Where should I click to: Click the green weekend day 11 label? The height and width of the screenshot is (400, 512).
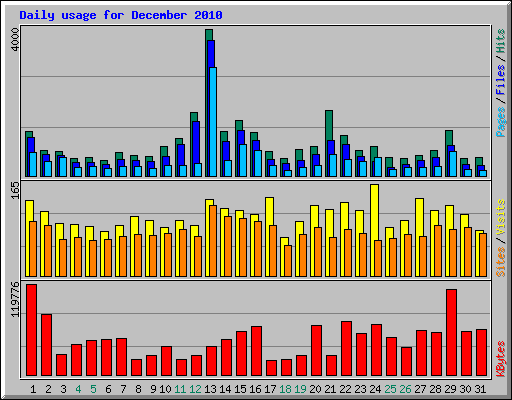pos(180,389)
